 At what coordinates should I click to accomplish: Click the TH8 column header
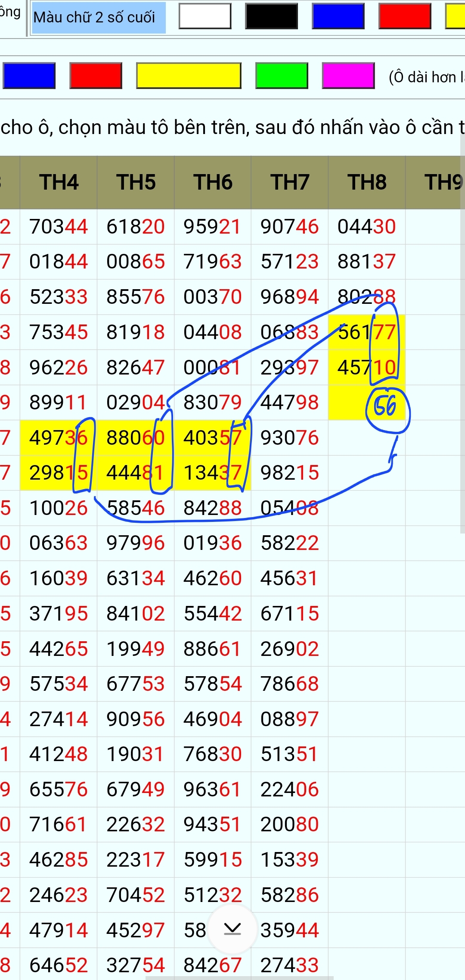click(x=367, y=182)
